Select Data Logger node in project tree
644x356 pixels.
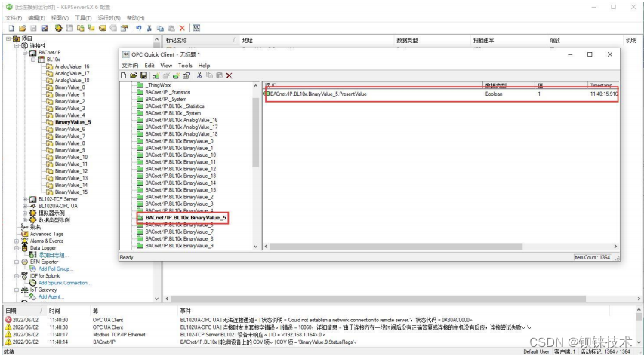(x=43, y=247)
